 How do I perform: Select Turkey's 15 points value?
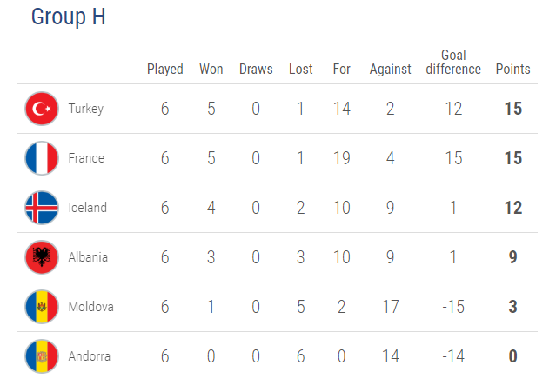pyautogui.click(x=513, y=109)
